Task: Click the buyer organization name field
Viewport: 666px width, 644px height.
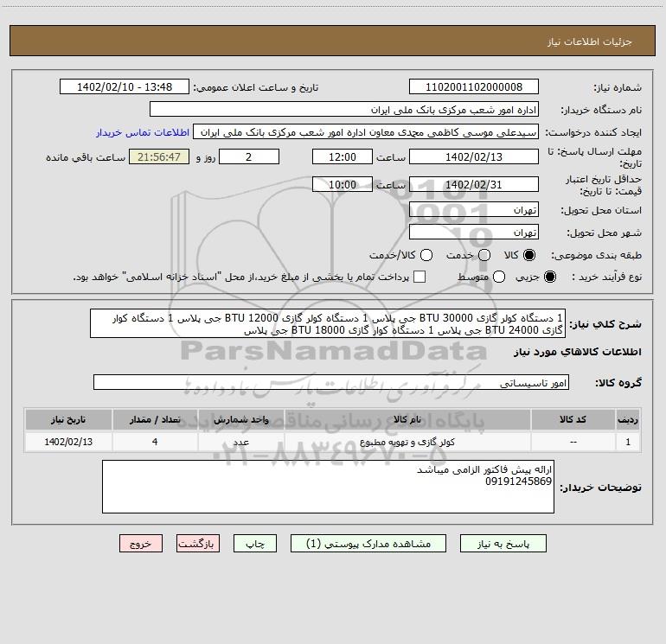Action: point(344,109)
